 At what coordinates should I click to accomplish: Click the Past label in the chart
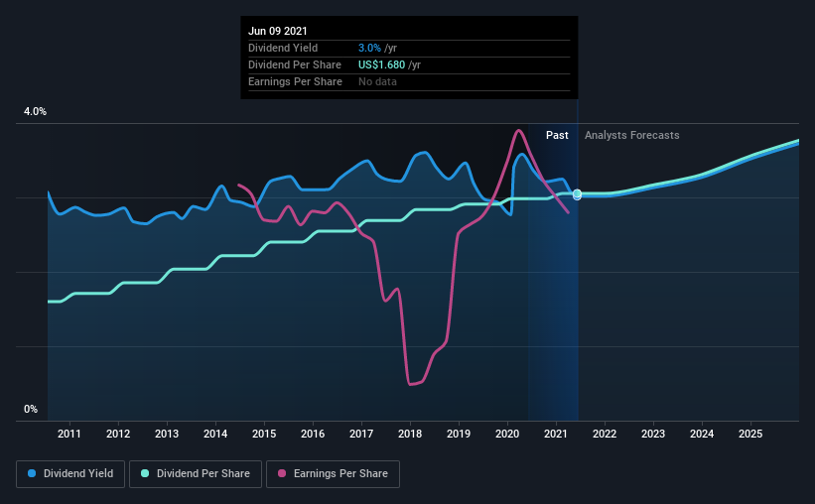(557, 135)
